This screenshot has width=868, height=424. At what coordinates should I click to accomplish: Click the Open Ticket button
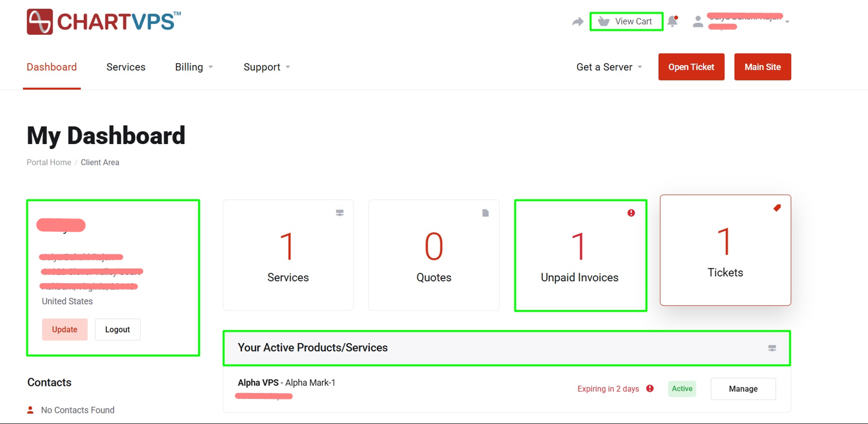coord(691,67)
